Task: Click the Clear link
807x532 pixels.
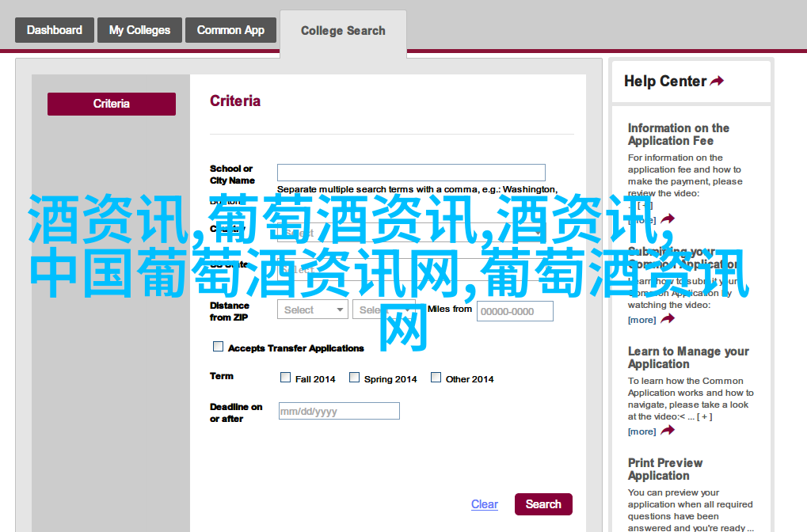Action: 485,504
